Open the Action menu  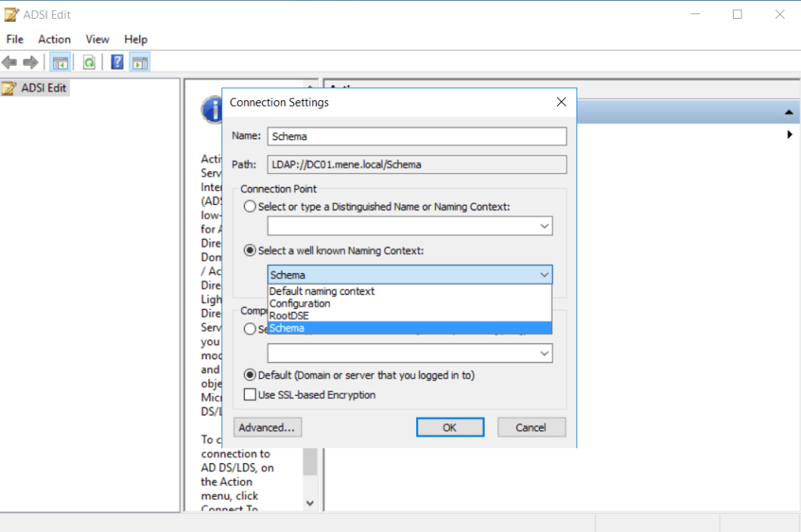coord(54,39)
